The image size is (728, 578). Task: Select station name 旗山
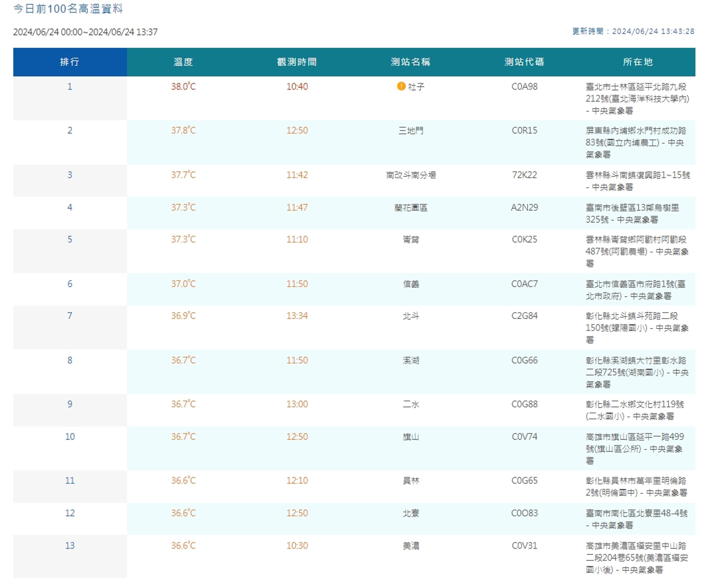[411, 437]
